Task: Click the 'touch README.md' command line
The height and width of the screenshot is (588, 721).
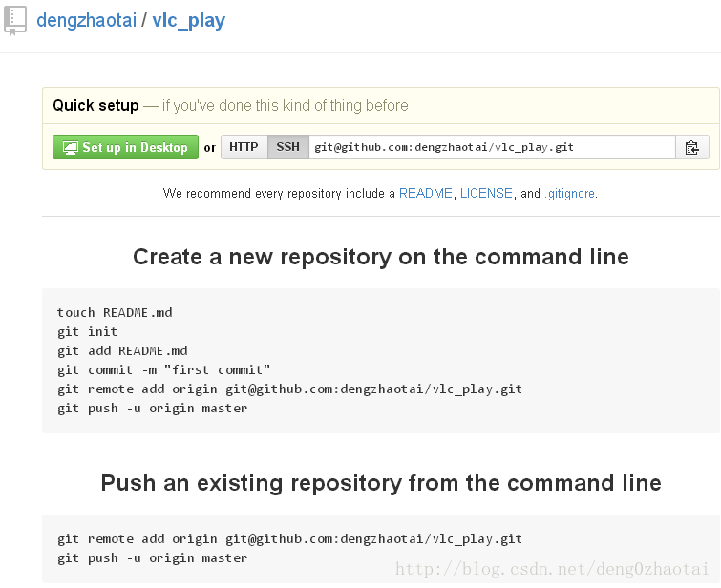Action: pyautogui.click(x=115, y=313)
